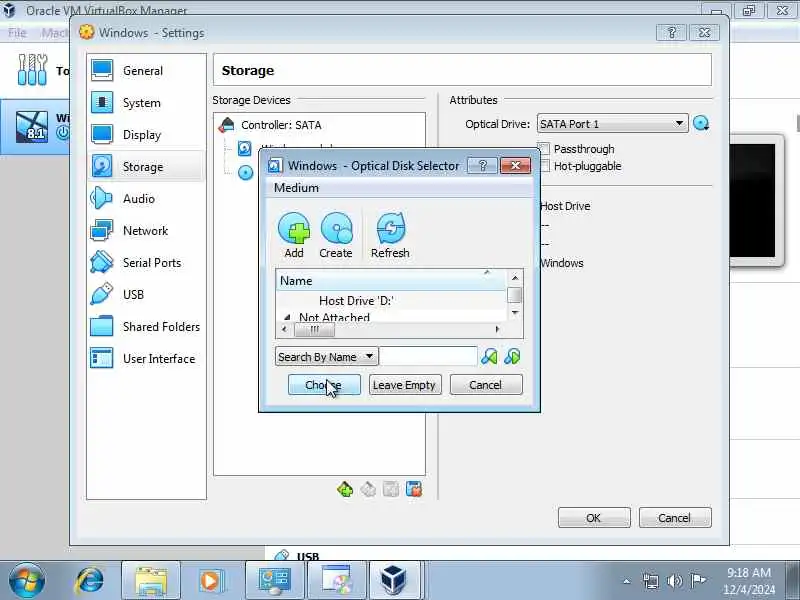The image size is (800, 600).
Task: Click help button in Optical Disk Selector title bar
Action: (483, 166)
